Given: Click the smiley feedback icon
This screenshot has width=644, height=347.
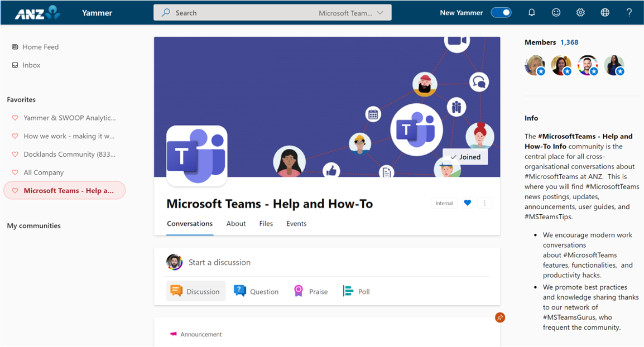Looking at the screenshot, I should tap(556, 13).
